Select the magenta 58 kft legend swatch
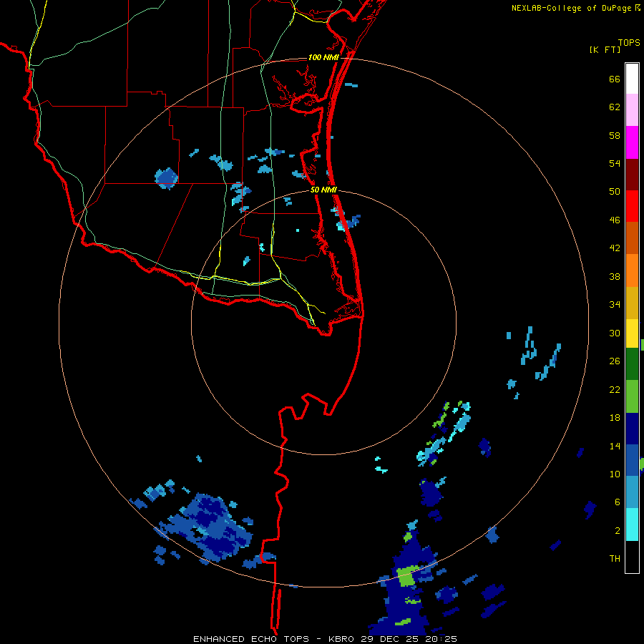This screenshot has height=644, width=644. pos(632,142)
